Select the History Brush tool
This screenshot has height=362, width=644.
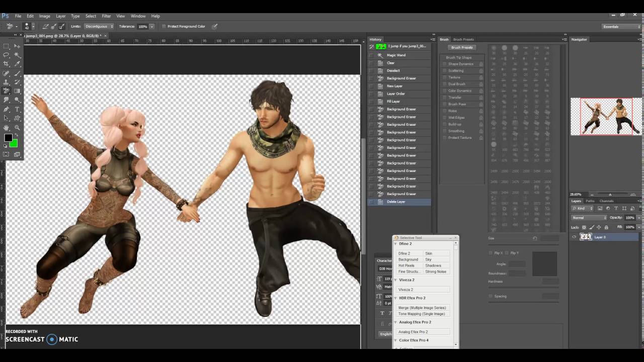(x=17, y=82)
